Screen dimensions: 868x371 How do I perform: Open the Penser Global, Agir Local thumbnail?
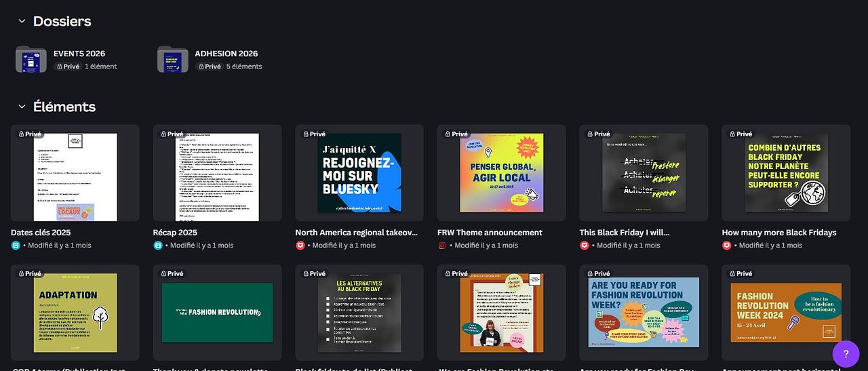(x=501, y=173)
